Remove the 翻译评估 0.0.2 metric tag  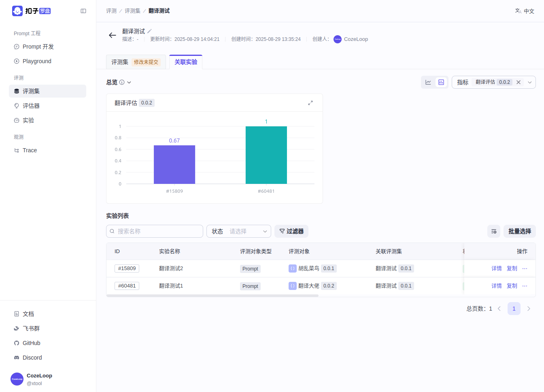coord(518,82)
